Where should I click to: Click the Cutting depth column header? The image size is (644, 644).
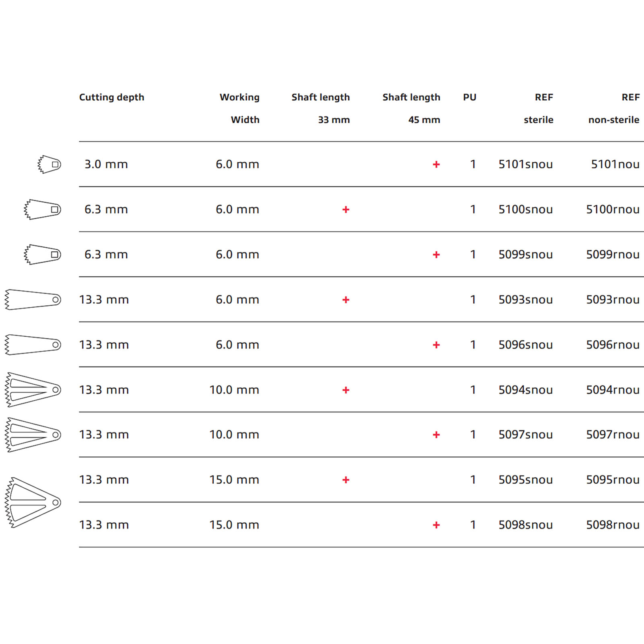[x=111, y=97]
